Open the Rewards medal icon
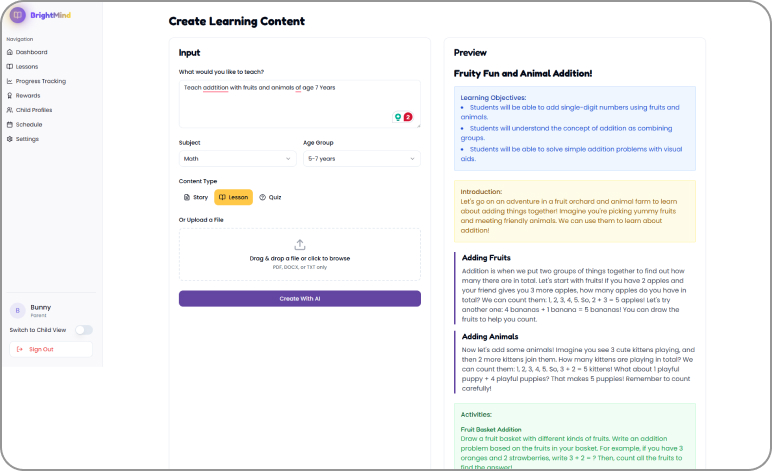This screenshot has height=471, width=772. pos(9,95)
